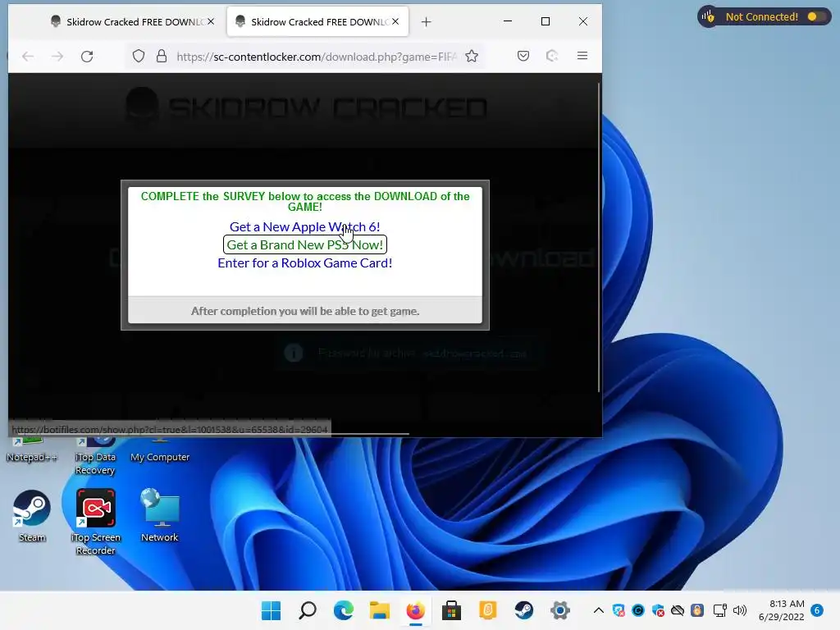This screenshot has height=630, width=840.
Task: Save page to Pocket
Action: tap(523, 56)
